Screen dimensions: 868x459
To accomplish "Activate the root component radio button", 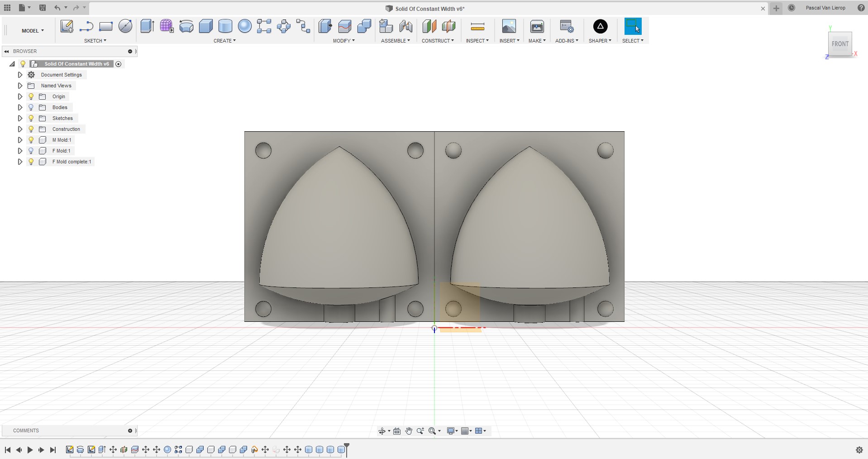I will tap(119, 64).
